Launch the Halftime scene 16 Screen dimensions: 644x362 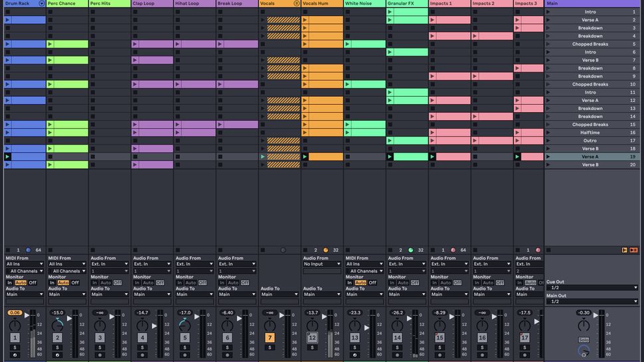coord(548,133)
